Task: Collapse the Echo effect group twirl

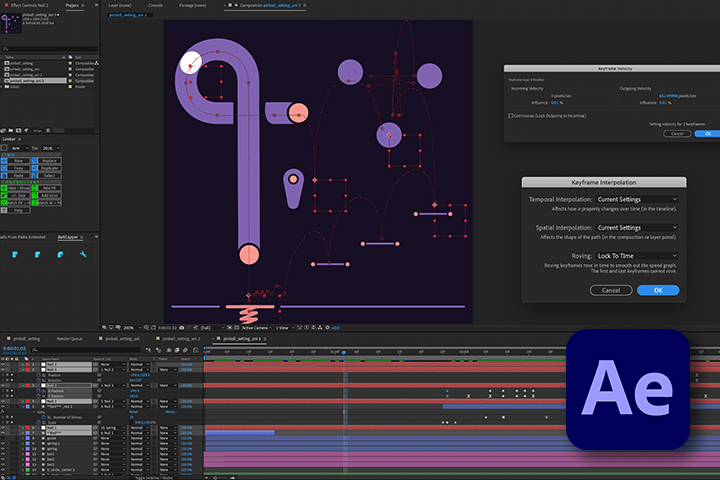Action: 34,412
